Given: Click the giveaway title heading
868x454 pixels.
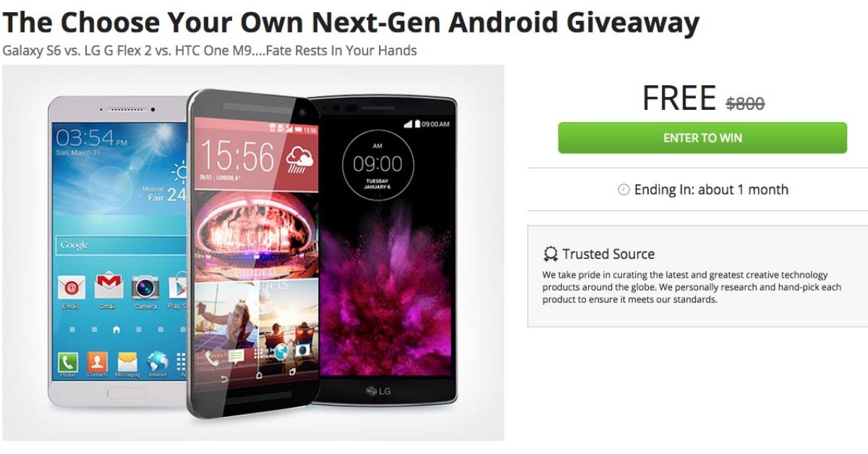Looking at the screenshot, I should click(350, 22).
